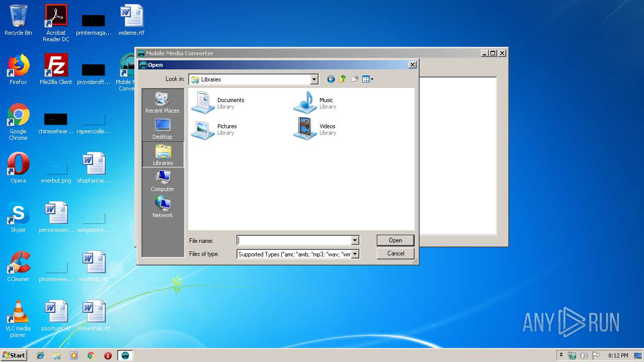Select the Skype desktop shortcut
The height and width of the screenshot is (362, 644).
coord(18,217)
